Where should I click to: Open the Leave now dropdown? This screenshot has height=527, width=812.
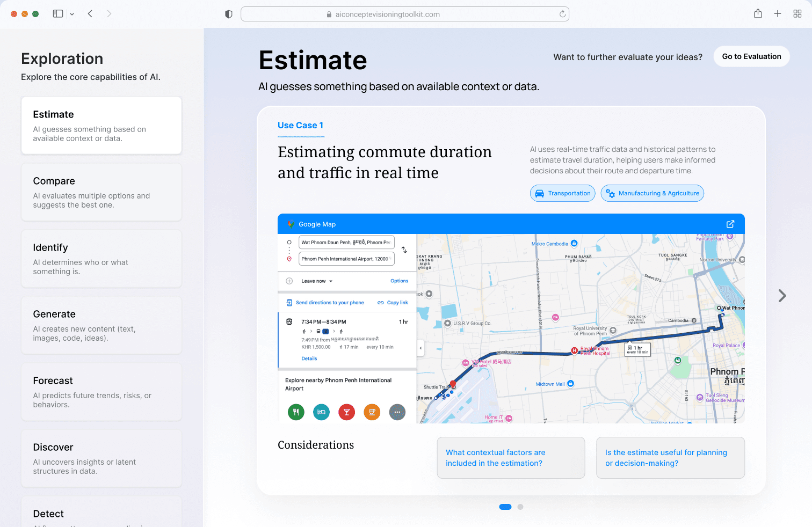point(317,281)
